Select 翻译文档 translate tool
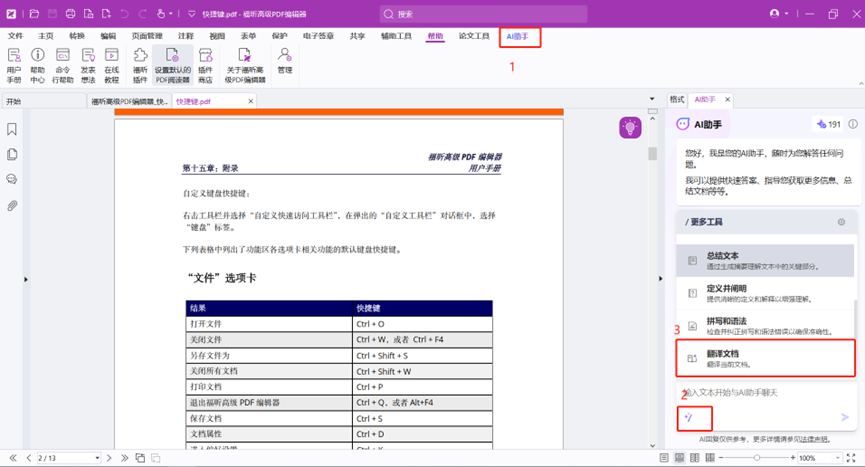The height and width of the screenshot is (467, 865). [x=766, y=358]
